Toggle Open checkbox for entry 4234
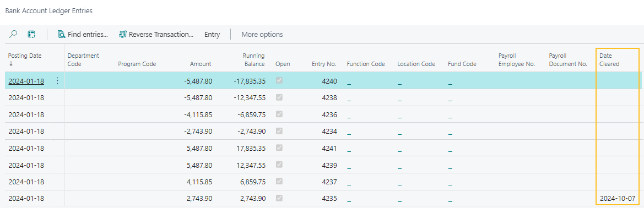Screen dimensions: 644x208 (279, 131)
